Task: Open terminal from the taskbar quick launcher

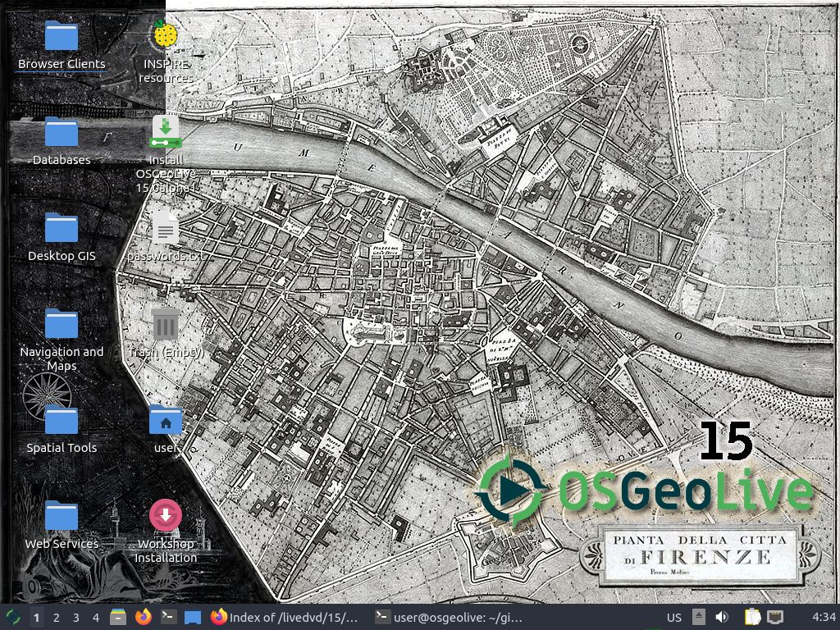Action: tap(168, 617)
